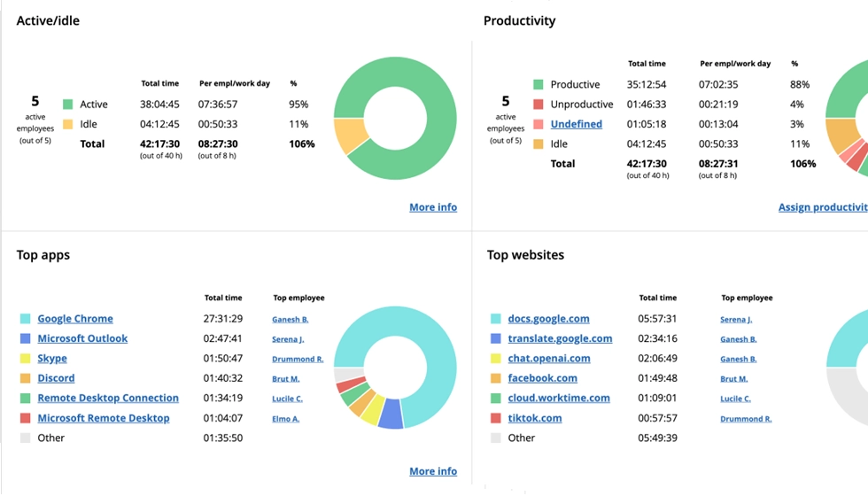
Task: Open Microsoft Outlook app details
Action: (82, 338)
